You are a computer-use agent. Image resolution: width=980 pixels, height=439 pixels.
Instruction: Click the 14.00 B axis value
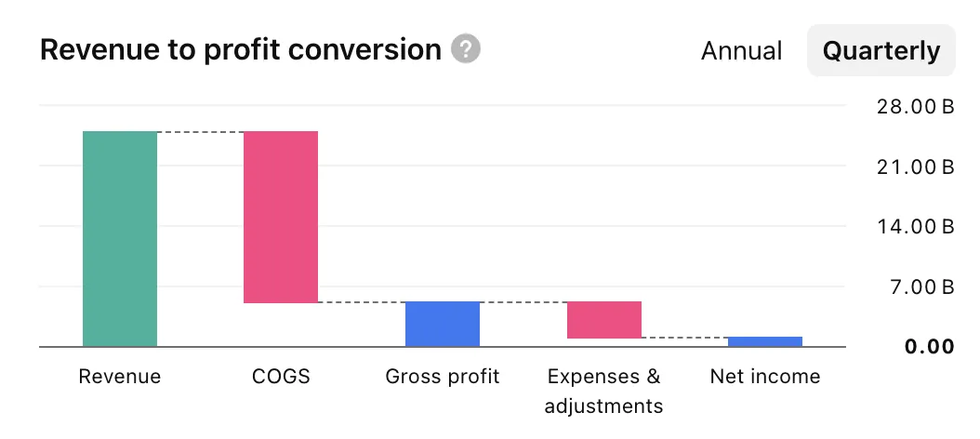pos(915,227)
